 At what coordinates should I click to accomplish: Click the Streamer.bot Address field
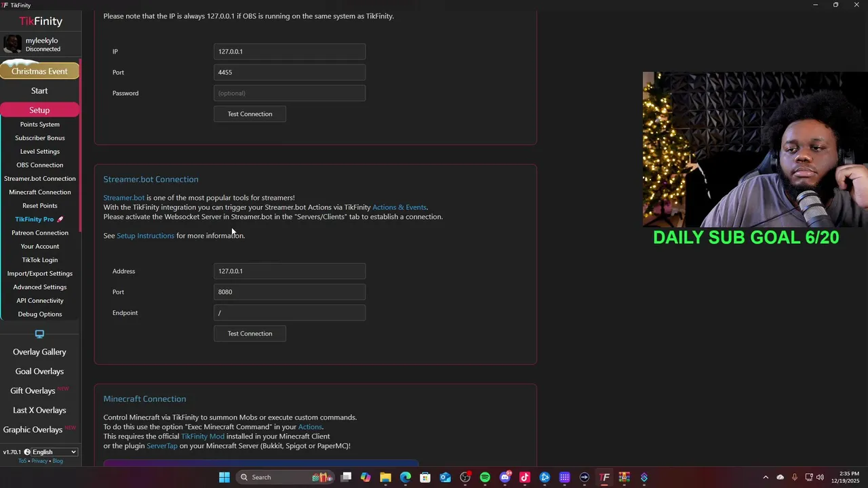290,271
